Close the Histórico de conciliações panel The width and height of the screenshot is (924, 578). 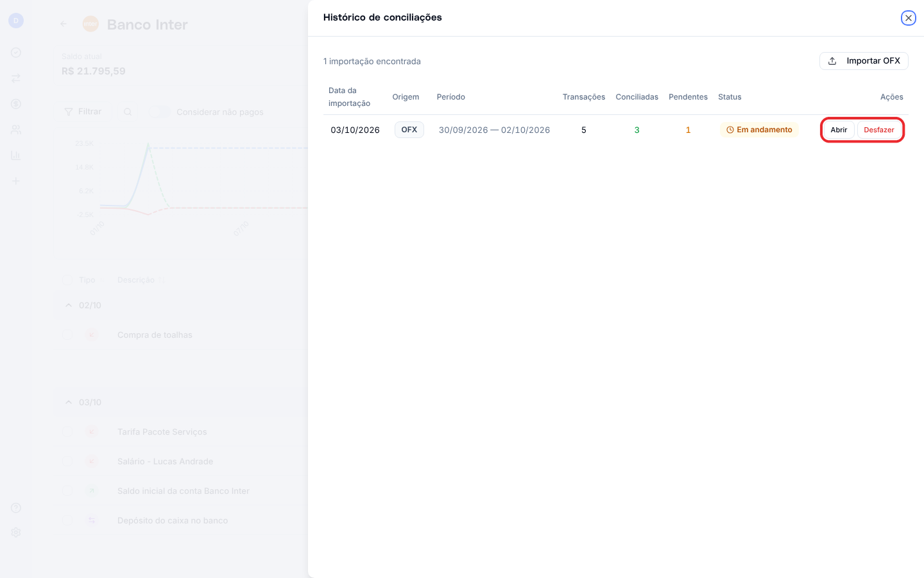(908, 18)
